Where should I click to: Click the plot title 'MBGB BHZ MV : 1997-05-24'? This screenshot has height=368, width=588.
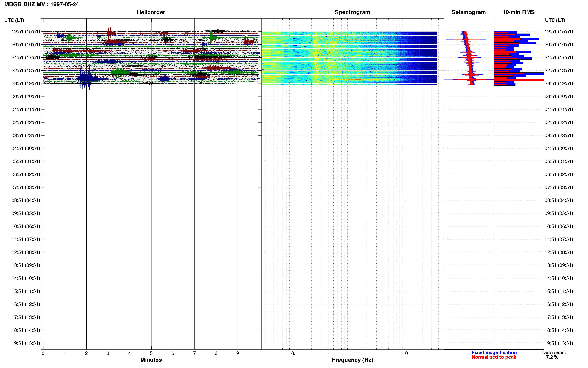pos(42,4)
